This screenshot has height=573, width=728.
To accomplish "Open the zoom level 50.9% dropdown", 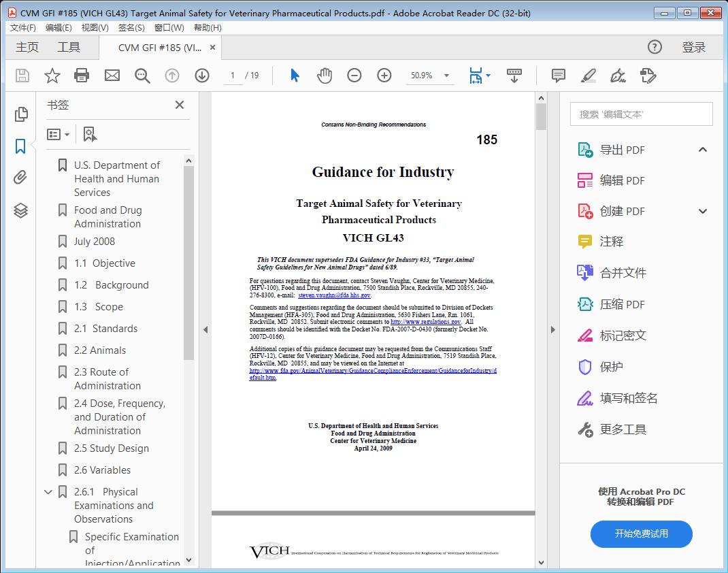I will coord(446,76).
